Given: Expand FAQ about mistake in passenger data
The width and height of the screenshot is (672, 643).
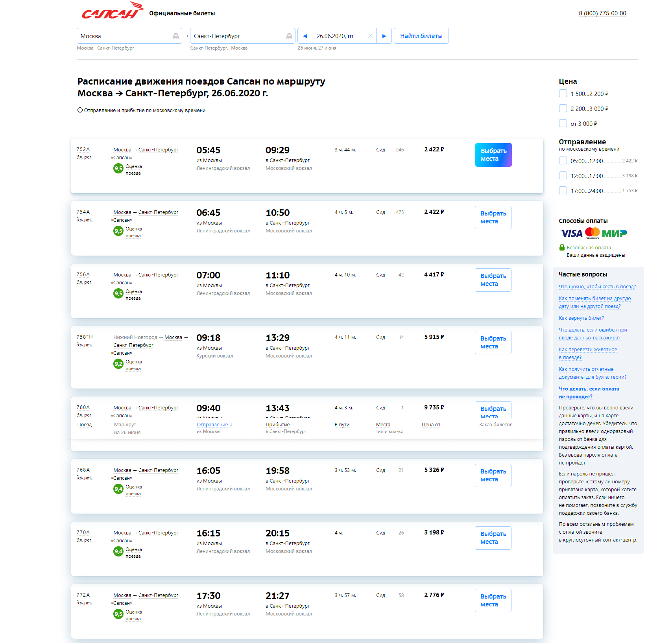Looking at the screenshot, I should [x=593, y=333].
